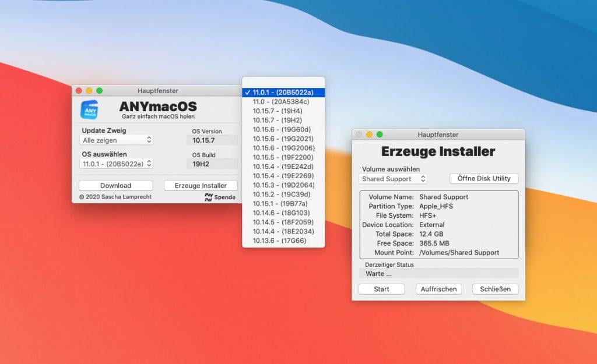Pick 10.15.6 - (19G2006) from the menu
This screenshot has width=597, height=364.
tap(283, 148)
